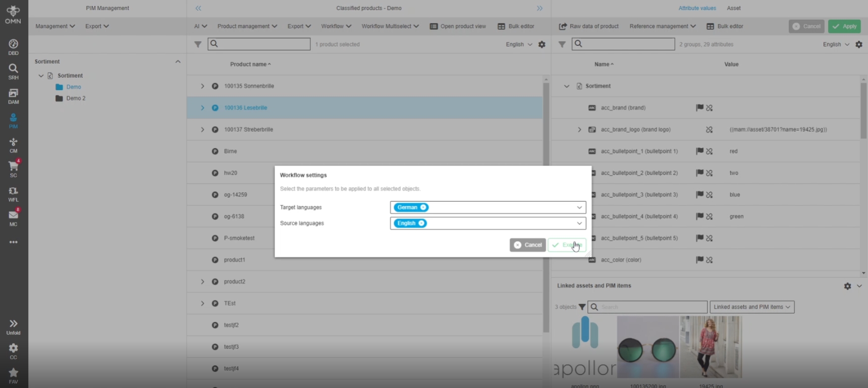The width and height of the screenshot is (868, 388).
Task: Expand right panel with double-chevron arrows
Action: click(539, 8)
